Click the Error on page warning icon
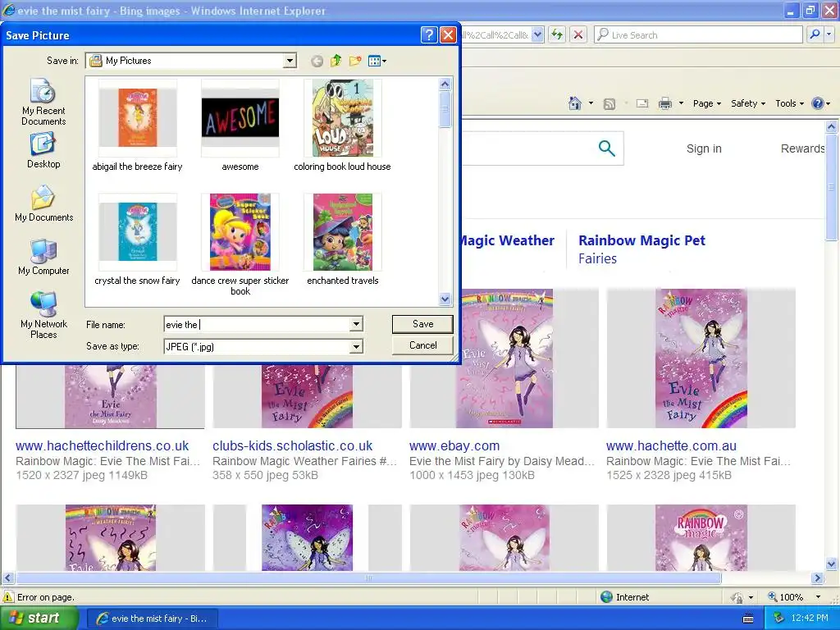Image resolution: width=840 pixels, height=630 pixels. [x=8, y=597]
